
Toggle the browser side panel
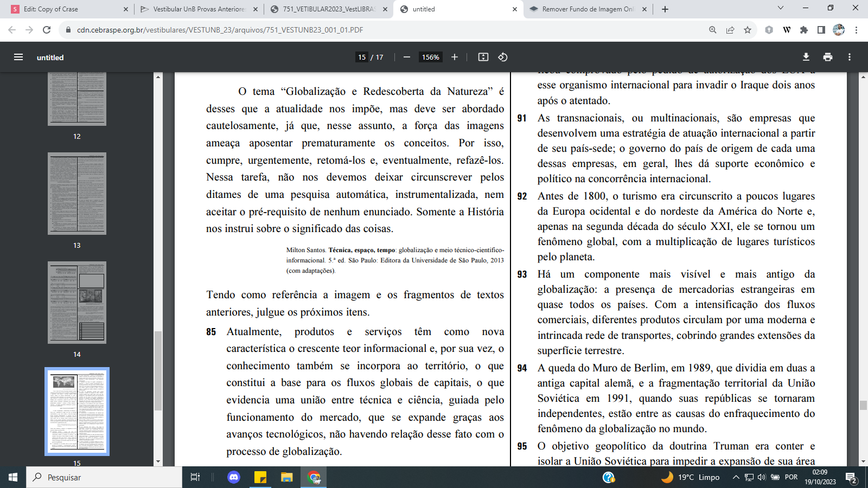tap(821, 30)
